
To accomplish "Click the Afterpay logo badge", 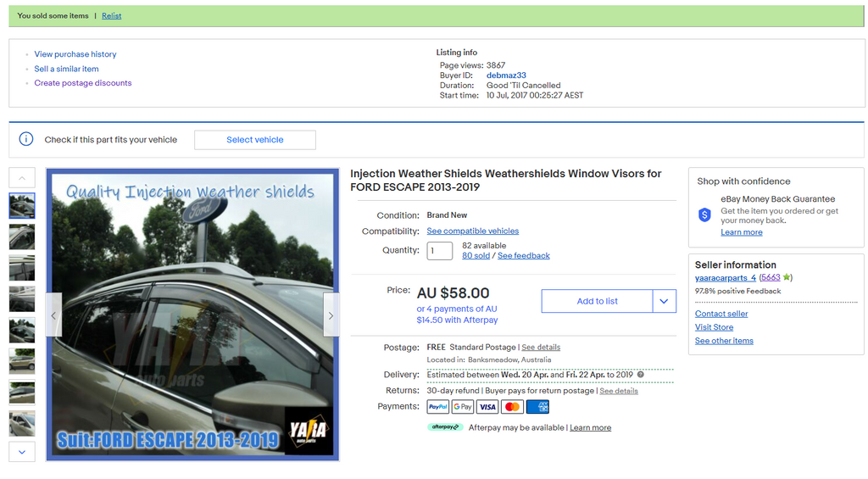I will pos(445,427).
